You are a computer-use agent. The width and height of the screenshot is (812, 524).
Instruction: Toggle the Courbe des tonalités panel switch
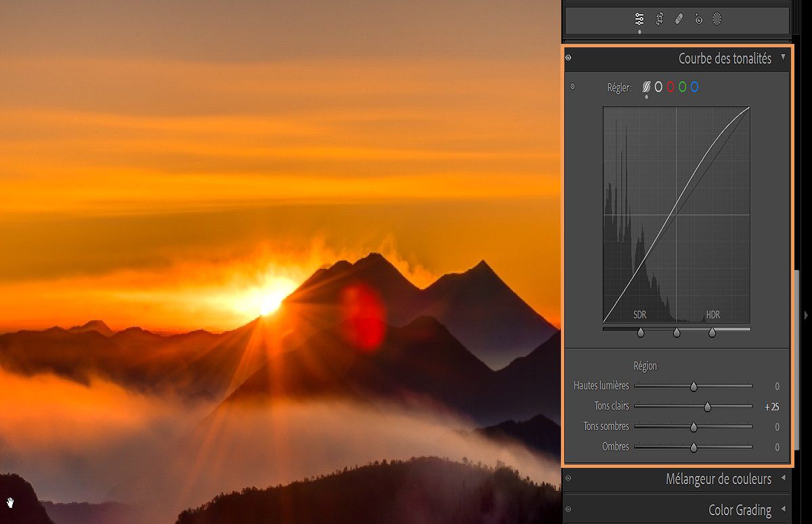click(x=568, y=58)
